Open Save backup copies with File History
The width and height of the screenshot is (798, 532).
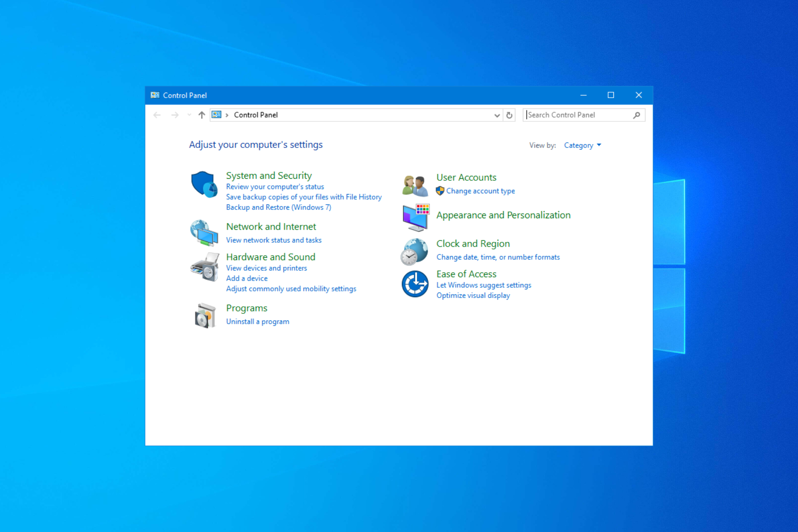[x=304, y=197]
